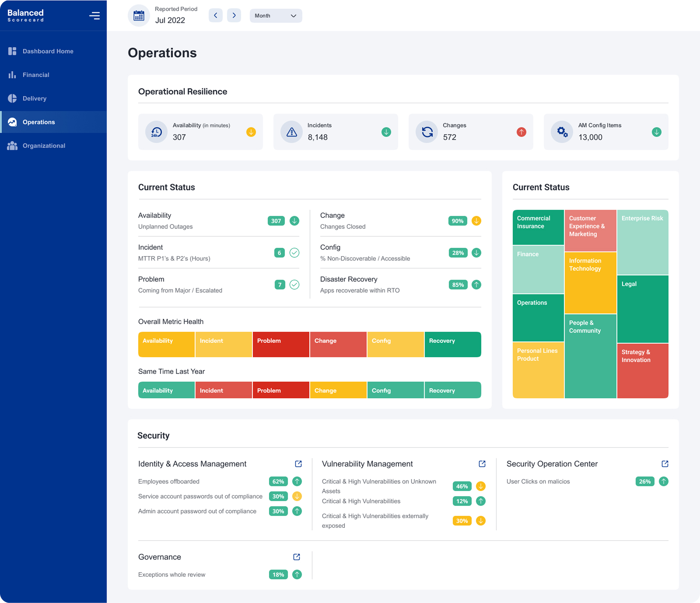Click the Availability clock icon
Screen dimensions: 700x603
click(156, 132)
